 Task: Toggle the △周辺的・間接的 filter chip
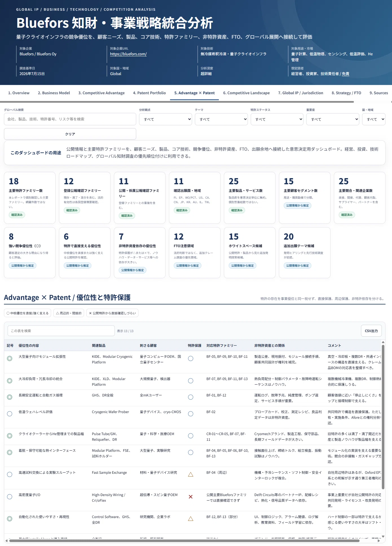coord(69,313)
